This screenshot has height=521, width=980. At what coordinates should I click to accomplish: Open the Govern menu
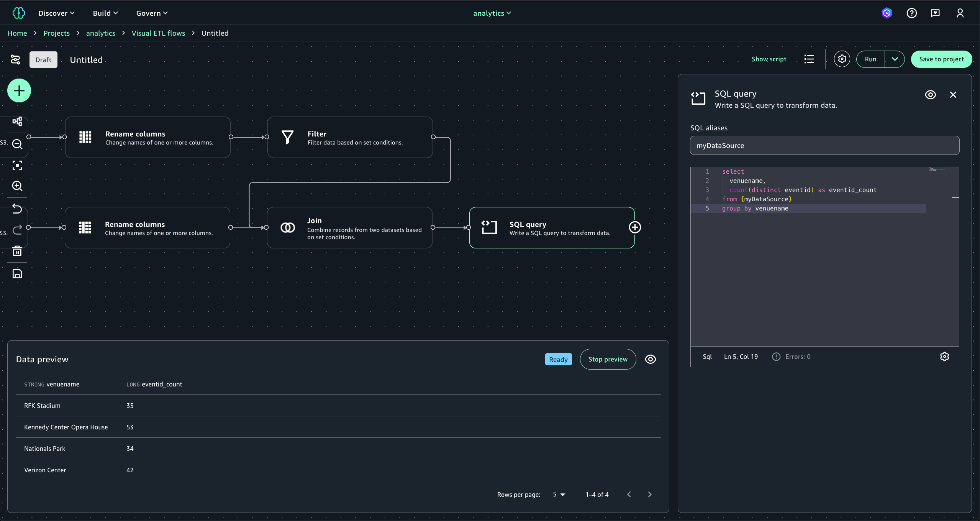click(x=152, y=13)
